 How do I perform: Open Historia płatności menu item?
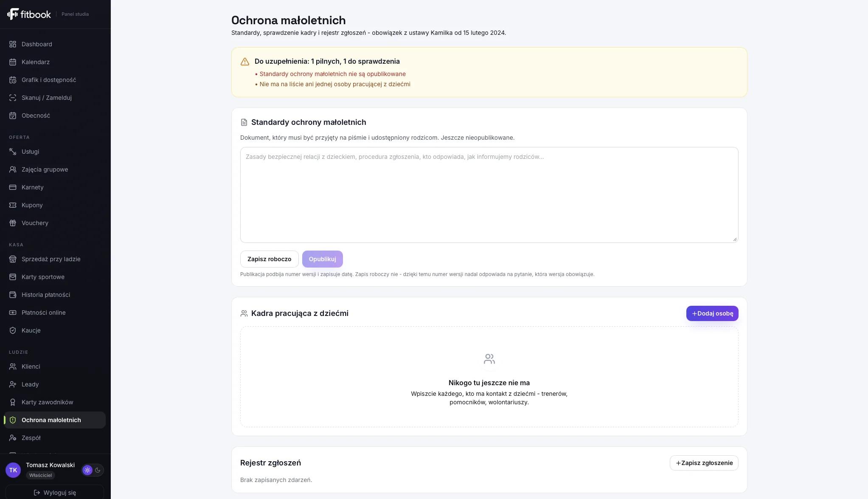point(55,295)
